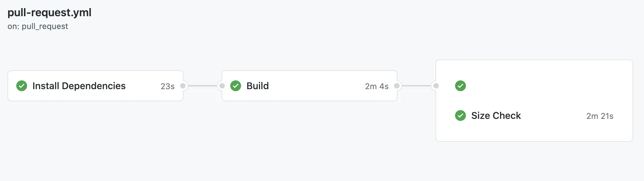644x181 pixels.
Task: Click the connector line between Install Dependencies and Build
Action: tap(202, 86)
